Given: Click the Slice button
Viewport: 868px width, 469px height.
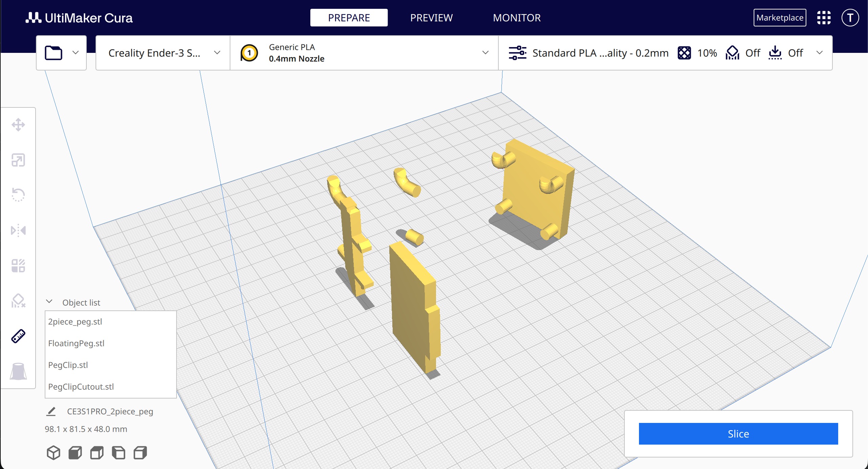Looking at the screenshot, I should [738, 434].
